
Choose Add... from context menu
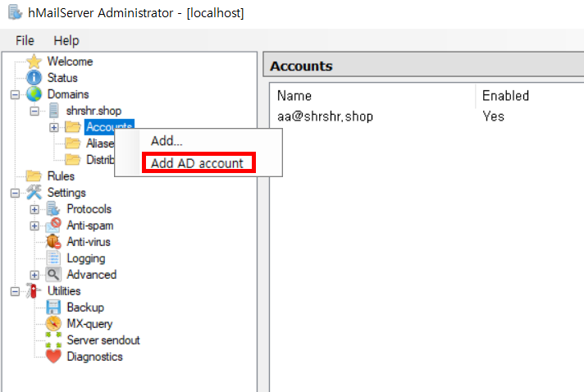pyautogui.click(x=167, y=141)
